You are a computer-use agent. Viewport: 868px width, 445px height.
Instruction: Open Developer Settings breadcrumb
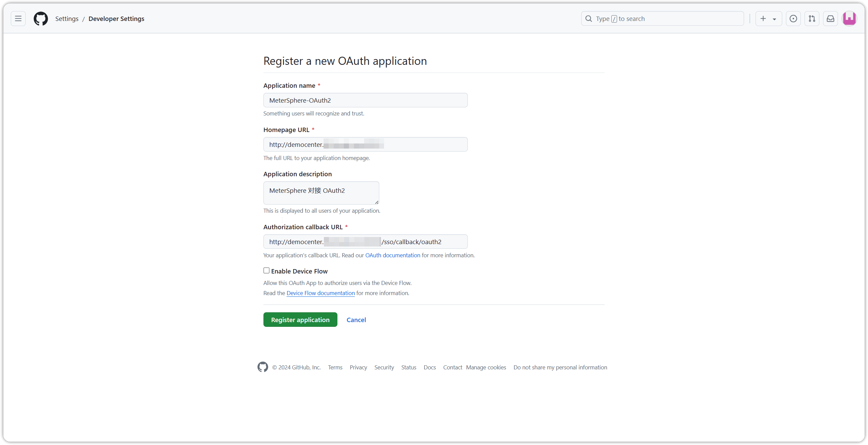(x=116, y=19)
